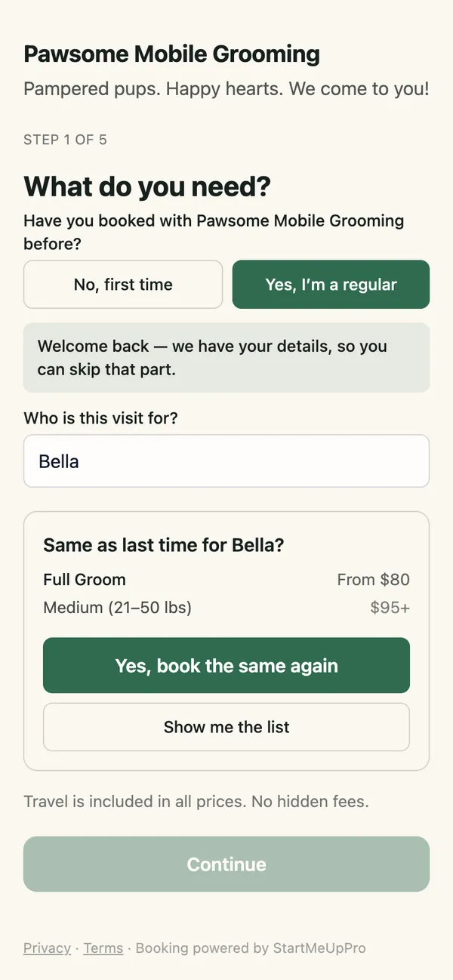Screen dimensions: 453x980
Task: Click "Yes, book the same again" button
Action: click(x=226, y=666)
